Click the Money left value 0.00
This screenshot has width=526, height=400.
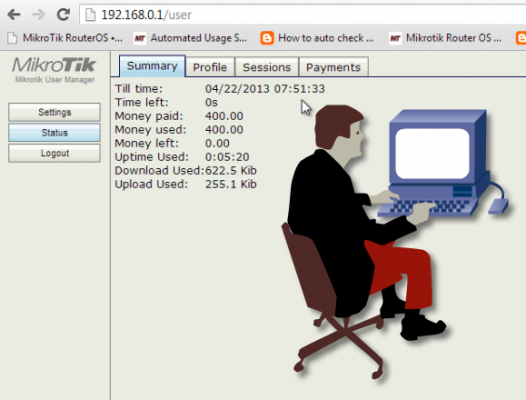point(217,143)
